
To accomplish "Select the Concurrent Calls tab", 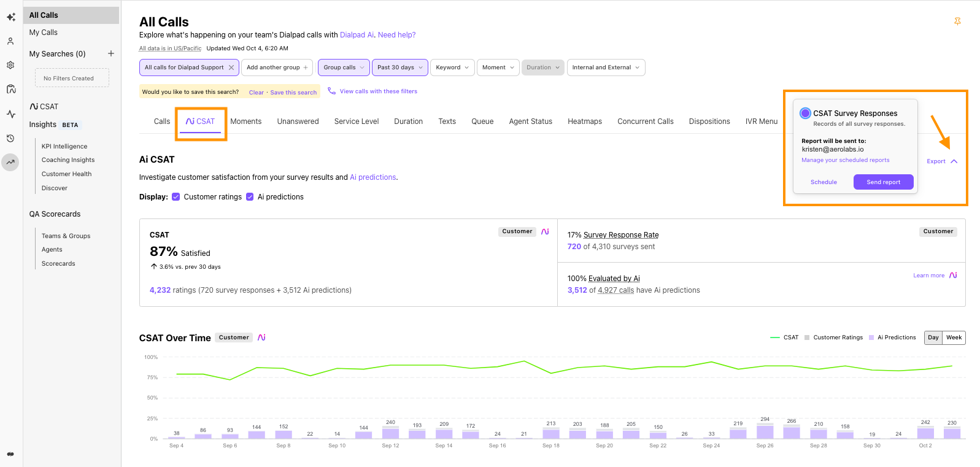I will [646, 122].
